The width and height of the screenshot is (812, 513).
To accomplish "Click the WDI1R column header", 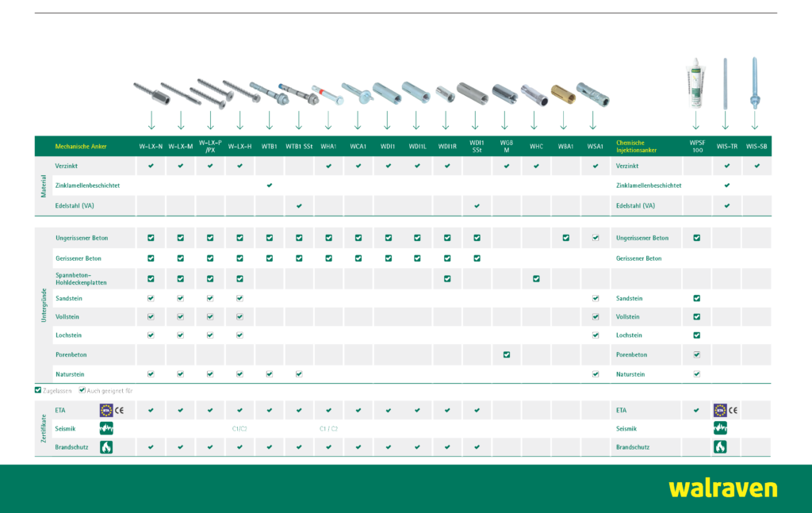I will (x=447, y=147).
